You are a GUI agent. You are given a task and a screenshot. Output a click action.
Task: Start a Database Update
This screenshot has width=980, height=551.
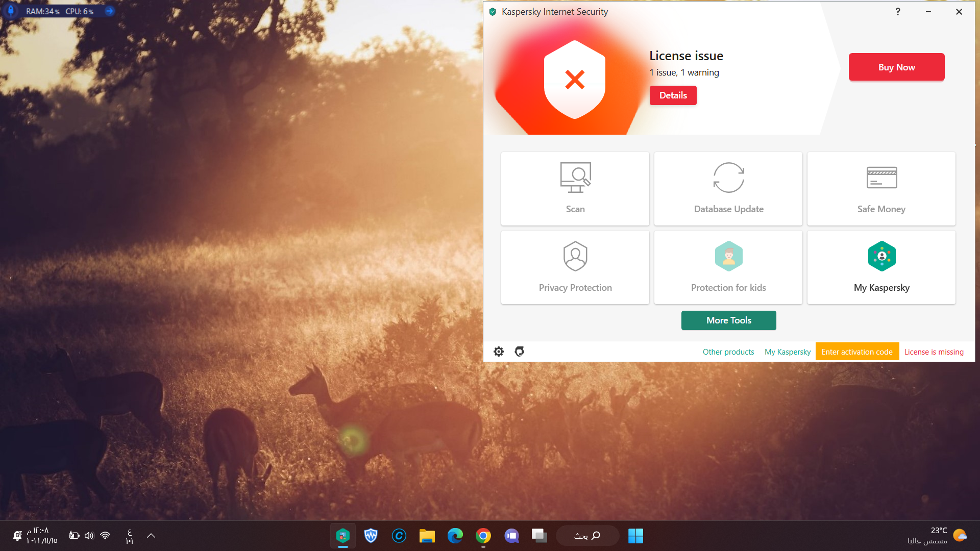pos(728,189)
